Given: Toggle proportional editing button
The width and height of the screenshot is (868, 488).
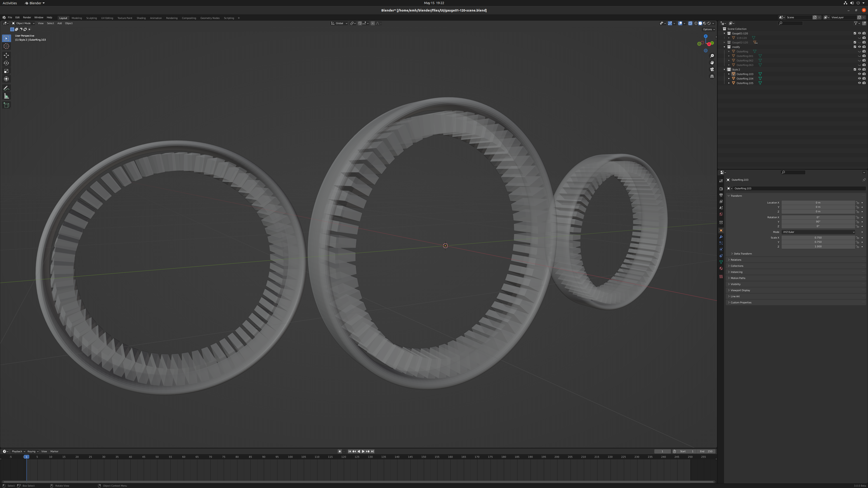Looking at the screenshot, I should 373,23.
